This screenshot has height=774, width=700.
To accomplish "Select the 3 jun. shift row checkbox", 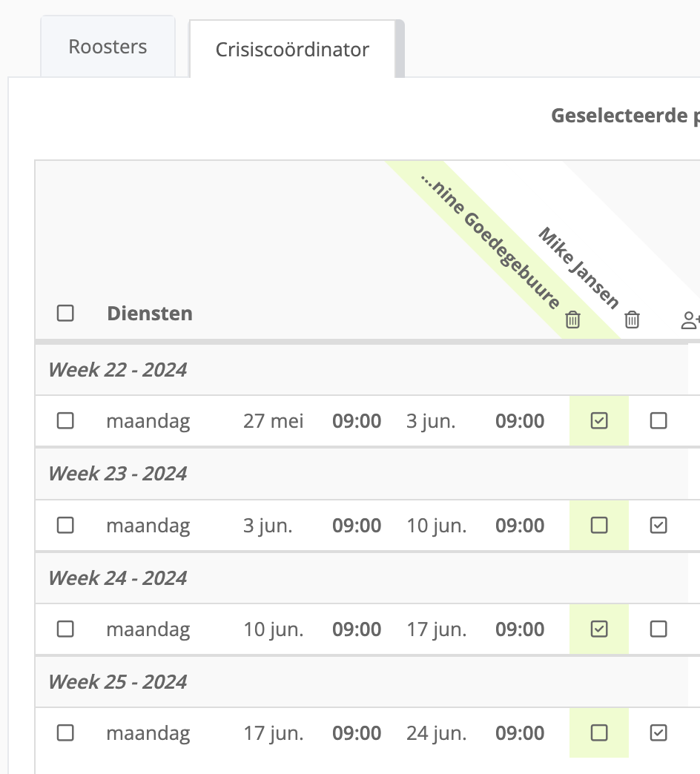I will coord(65,525).
